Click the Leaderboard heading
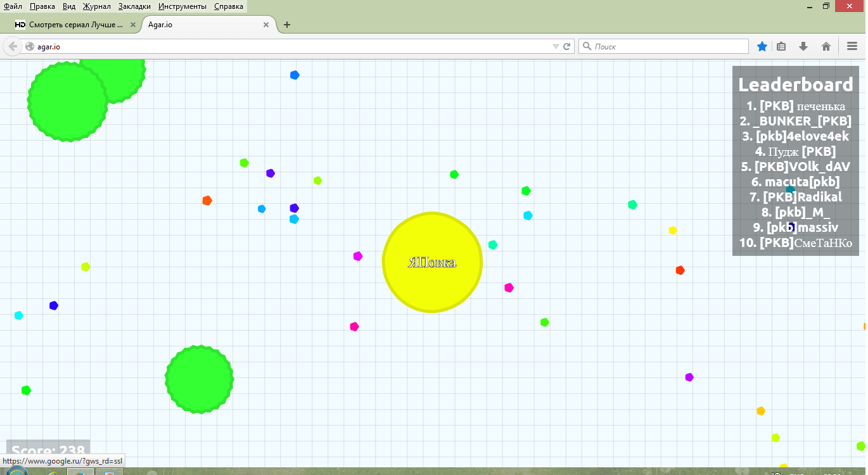This screenshot has width=868, height=475. 796,84
